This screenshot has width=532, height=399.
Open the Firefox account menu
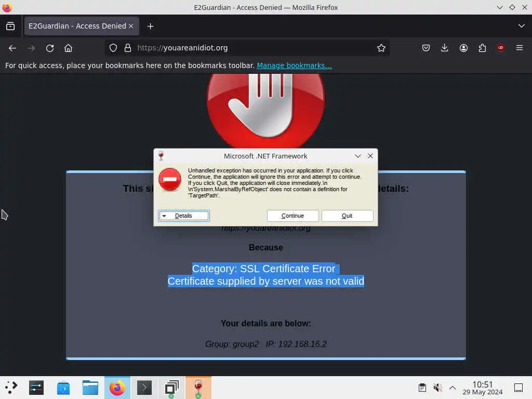[x=463, y=48]
